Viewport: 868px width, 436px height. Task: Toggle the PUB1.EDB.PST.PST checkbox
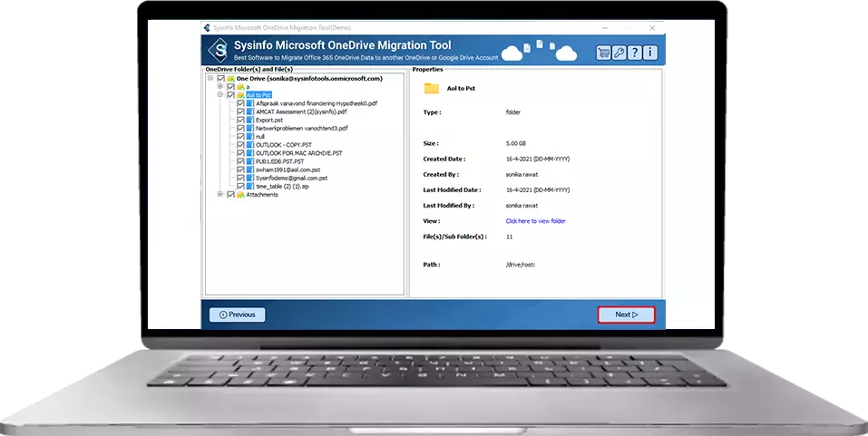point(240,161)
